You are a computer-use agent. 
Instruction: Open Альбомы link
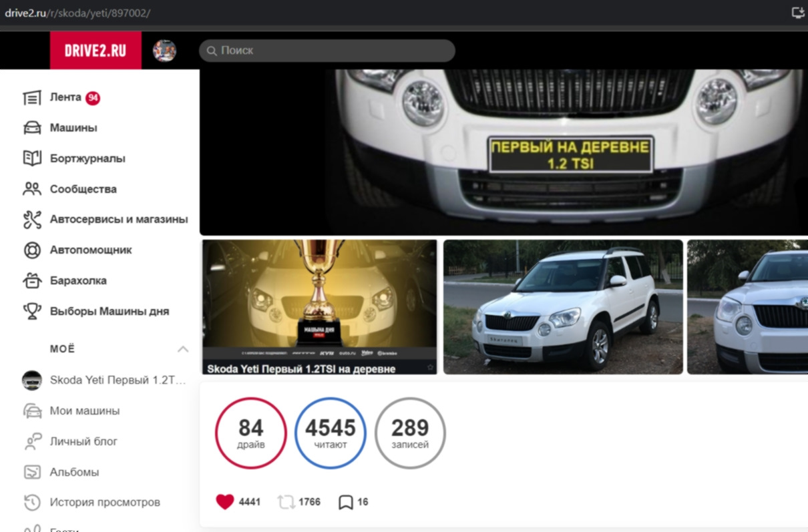(74, 473)
